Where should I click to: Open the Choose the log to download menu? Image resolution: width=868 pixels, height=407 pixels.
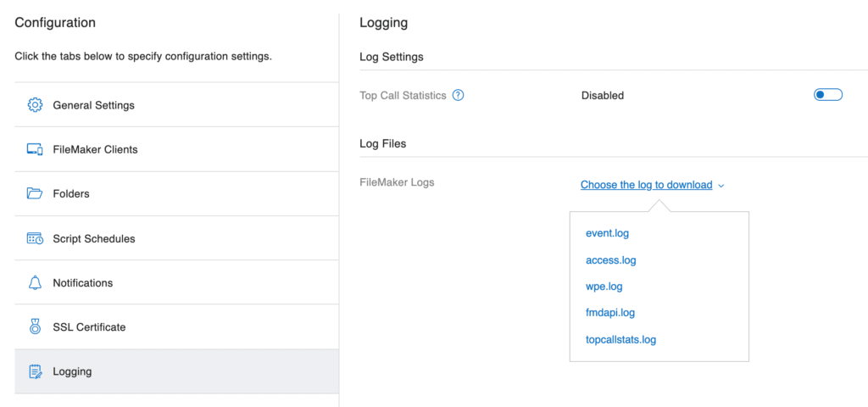tap(646, 185)
